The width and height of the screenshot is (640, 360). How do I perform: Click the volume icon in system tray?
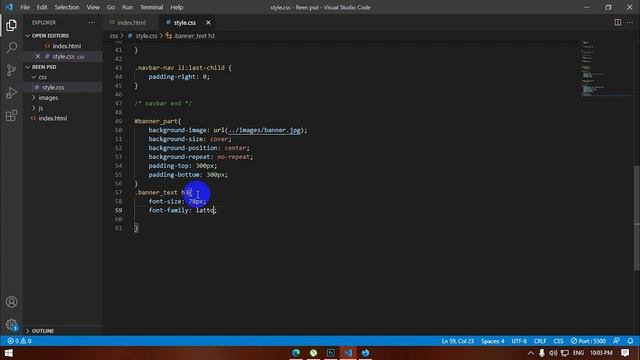point(553,353)
